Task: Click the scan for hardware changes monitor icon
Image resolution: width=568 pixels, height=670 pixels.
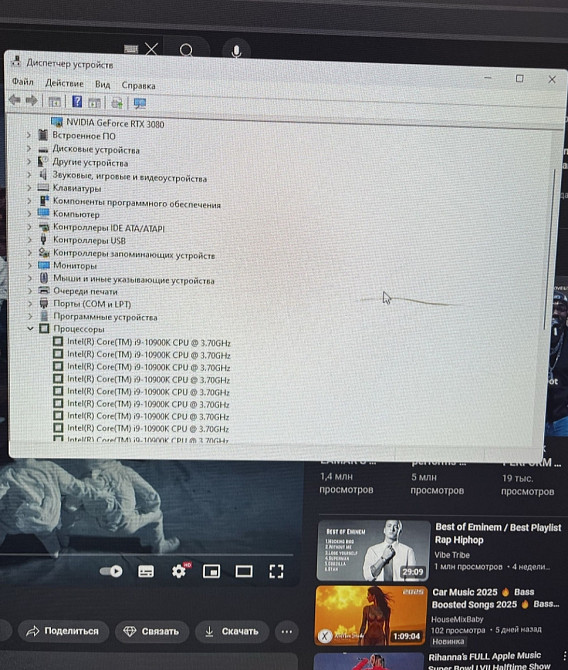Action: [x=140, y=103]
